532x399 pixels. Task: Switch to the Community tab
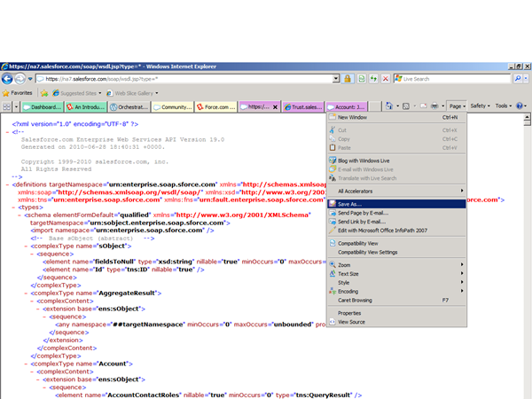pyautogui.click(x=173, y=107)
